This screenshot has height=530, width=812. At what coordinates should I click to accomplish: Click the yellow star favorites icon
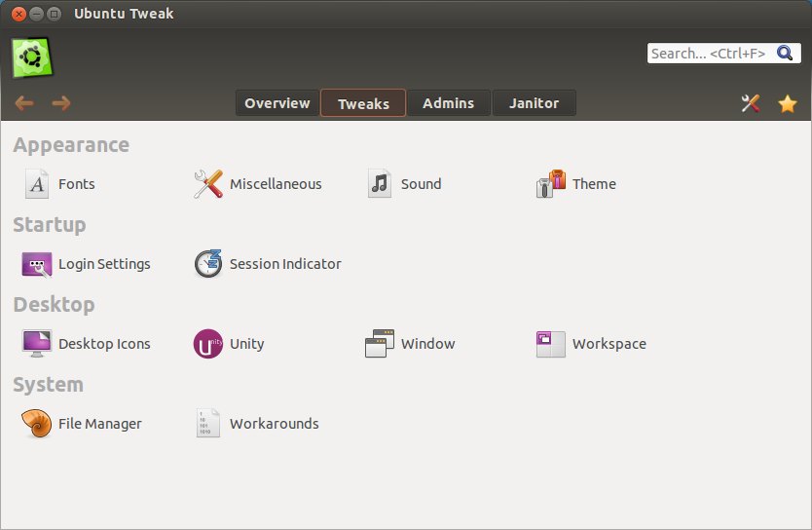pos(787,103)
